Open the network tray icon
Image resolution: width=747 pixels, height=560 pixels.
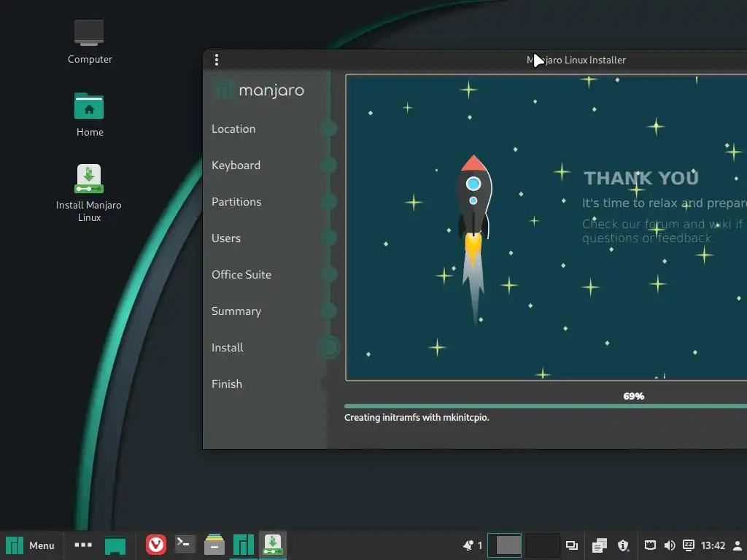tap(650, 545)
